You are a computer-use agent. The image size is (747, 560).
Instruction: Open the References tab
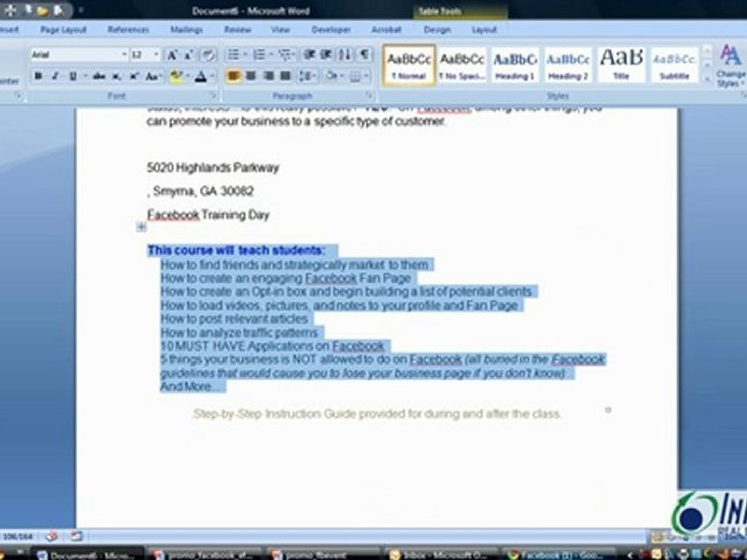[128, 30]
